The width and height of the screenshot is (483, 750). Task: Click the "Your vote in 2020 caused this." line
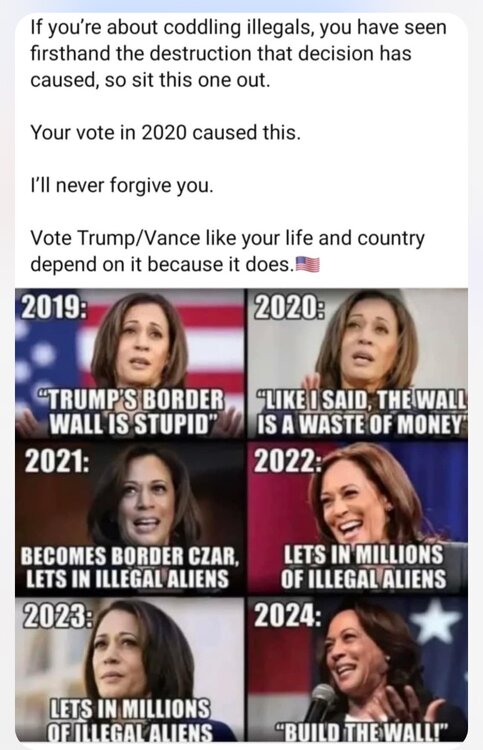(x=165, y=132)
